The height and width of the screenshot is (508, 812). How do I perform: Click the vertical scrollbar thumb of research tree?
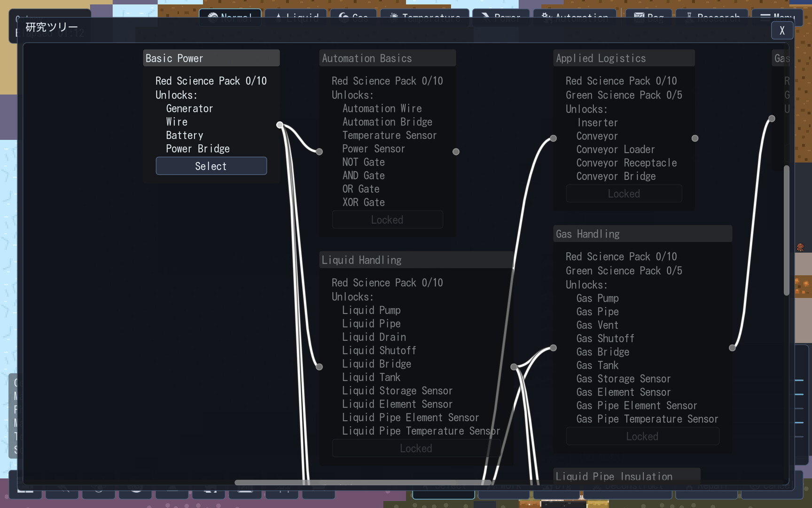click(786, 230)
